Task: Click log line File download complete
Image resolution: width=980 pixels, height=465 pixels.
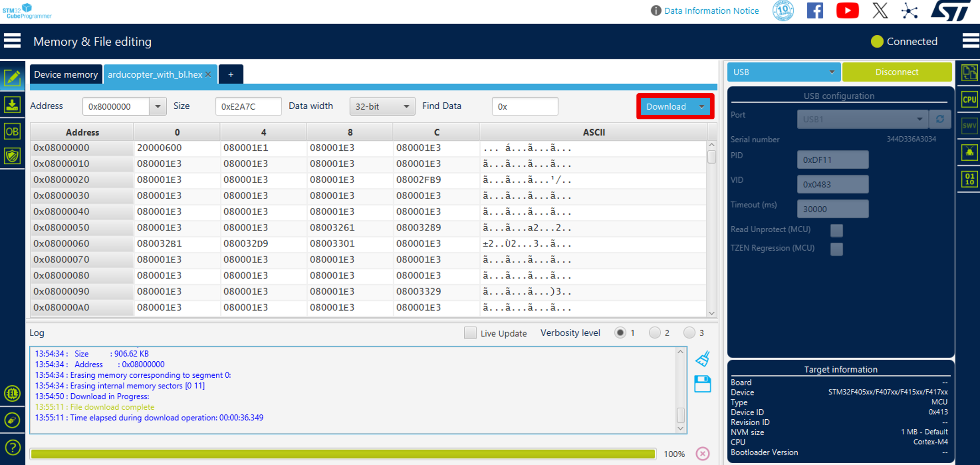Action: click(95, 407)
